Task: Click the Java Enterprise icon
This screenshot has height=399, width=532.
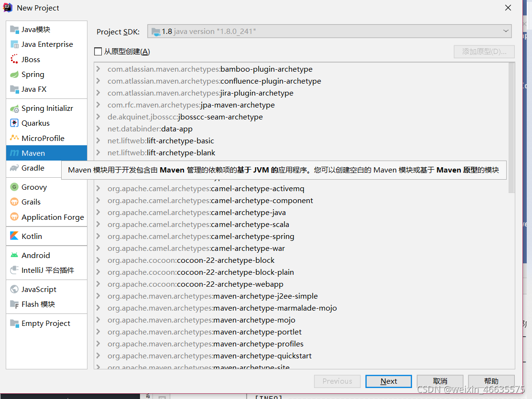Action: pyautogui.click(x=14, y=44)
